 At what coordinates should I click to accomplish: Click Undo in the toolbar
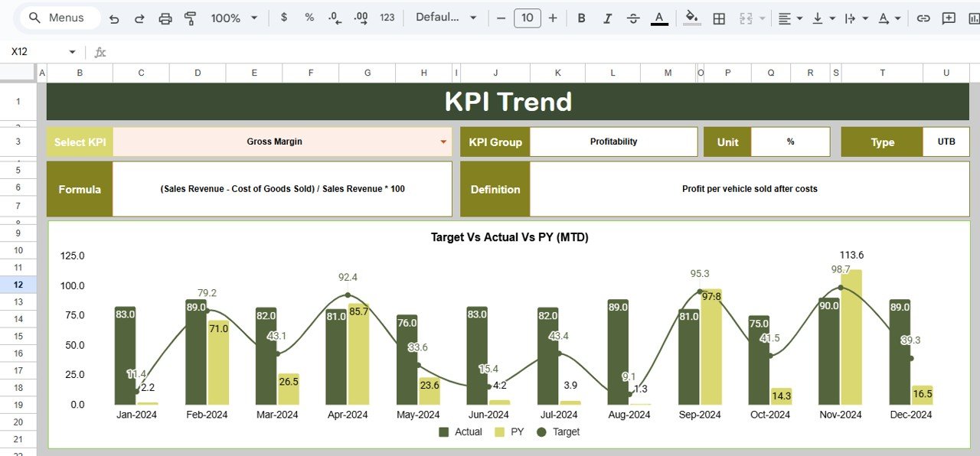click(113, 18)
